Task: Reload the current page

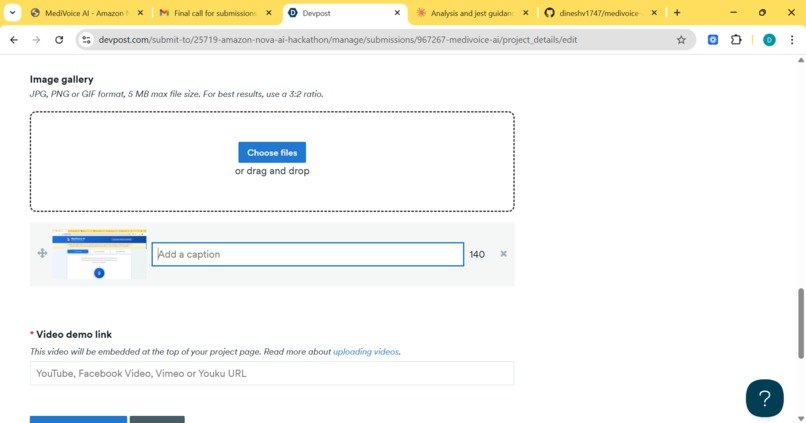Action: pyautogui.click(x=59, y=40)
